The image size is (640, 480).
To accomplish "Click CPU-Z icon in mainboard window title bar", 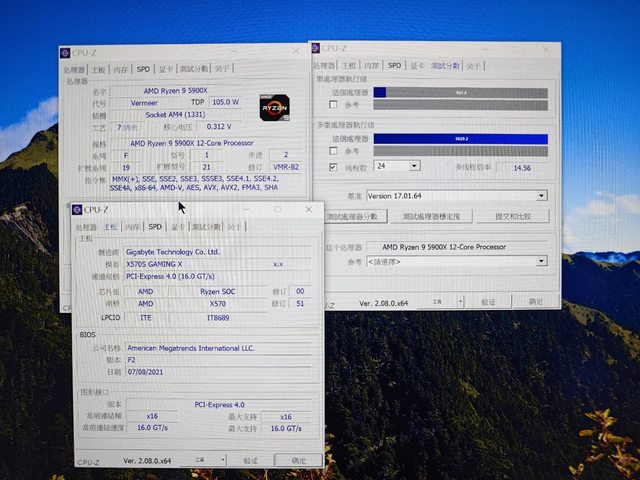I will tap(78, 210).
